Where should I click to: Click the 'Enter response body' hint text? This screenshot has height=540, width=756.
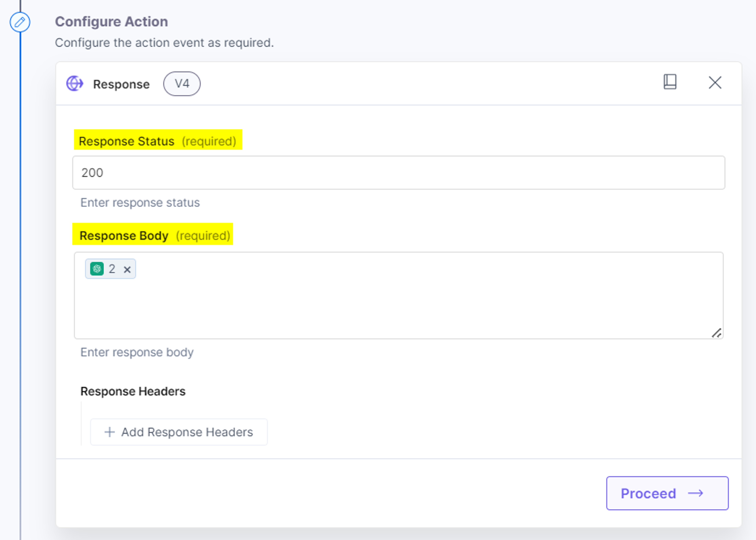coord(137,352)
